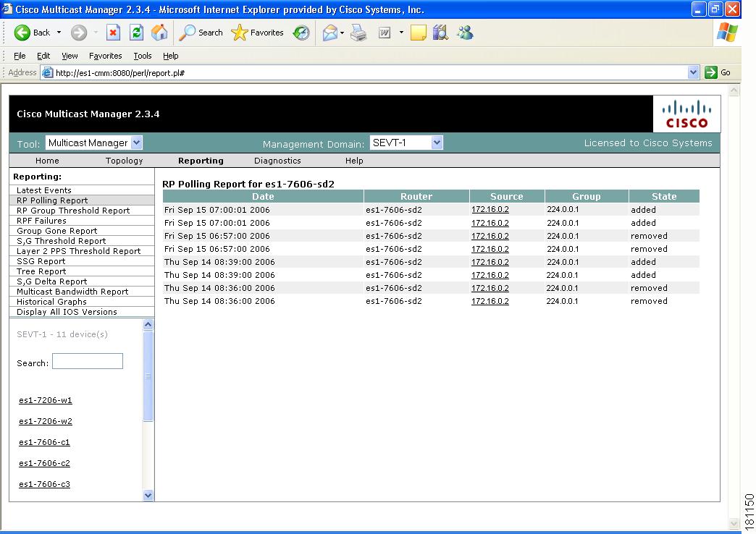Open Mail options dropdown arrow
The image size is (756, 534).
[x=342, y=33]
